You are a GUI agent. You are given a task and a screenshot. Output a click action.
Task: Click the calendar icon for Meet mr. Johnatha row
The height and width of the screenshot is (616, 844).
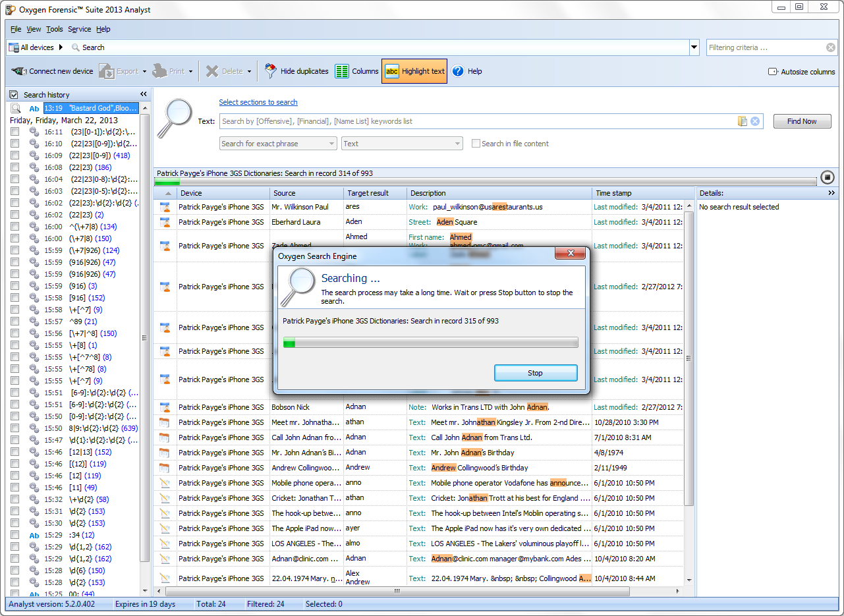point(165,422)
